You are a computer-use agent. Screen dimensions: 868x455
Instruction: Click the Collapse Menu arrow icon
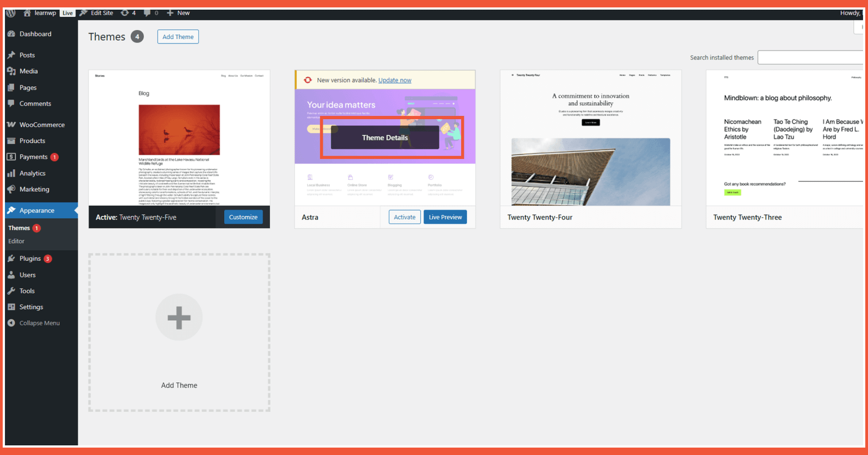11,323
